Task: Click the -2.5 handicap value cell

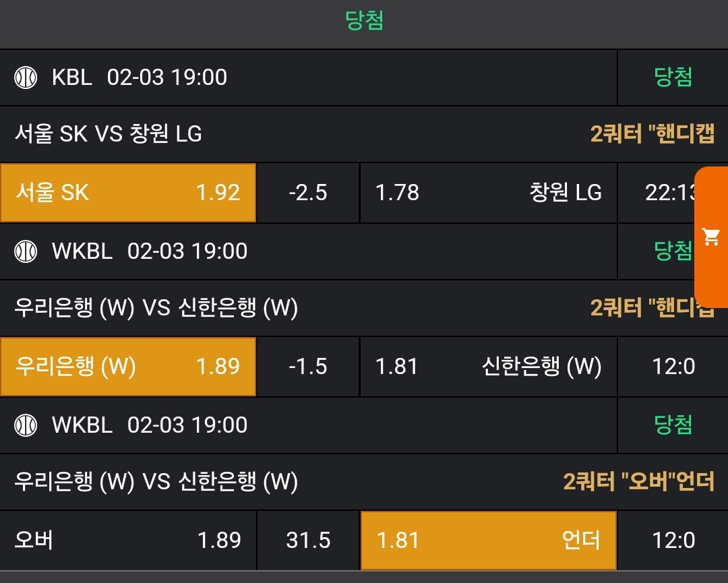Action: [x=308, y=193]
